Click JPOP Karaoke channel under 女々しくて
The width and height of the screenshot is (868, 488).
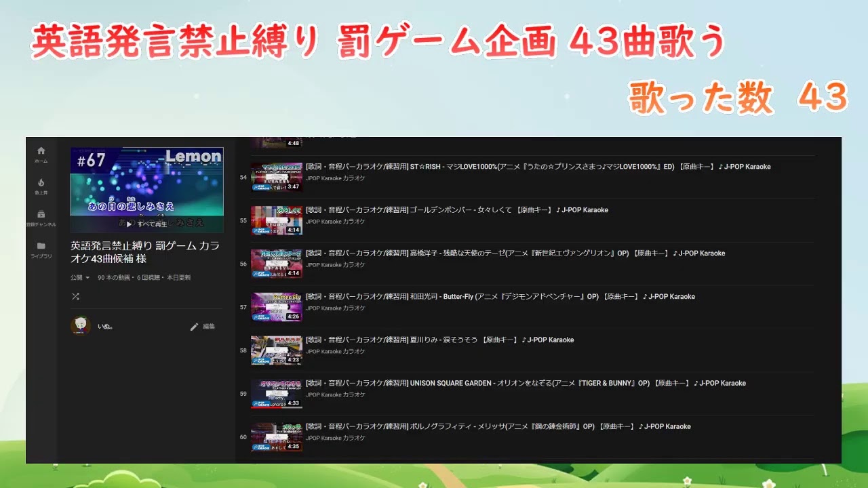(x=336, y=222)
